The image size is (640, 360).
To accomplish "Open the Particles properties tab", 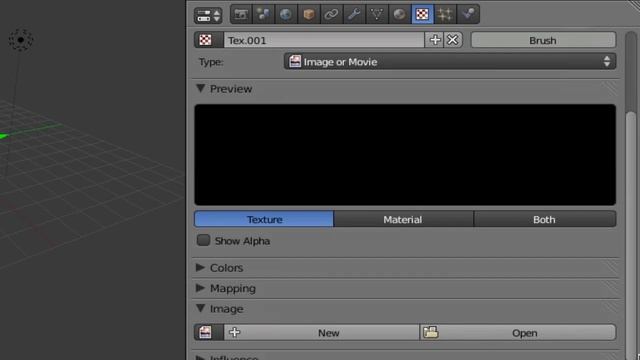I will point(445,15).
